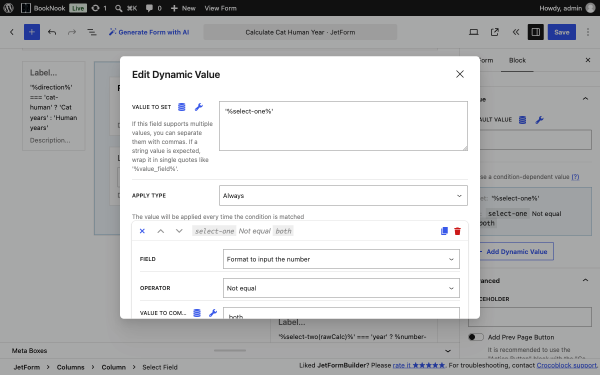Screen dimensions: 600x375
Task: Open the editor options three-dot menu
Action: click(588, 32)
